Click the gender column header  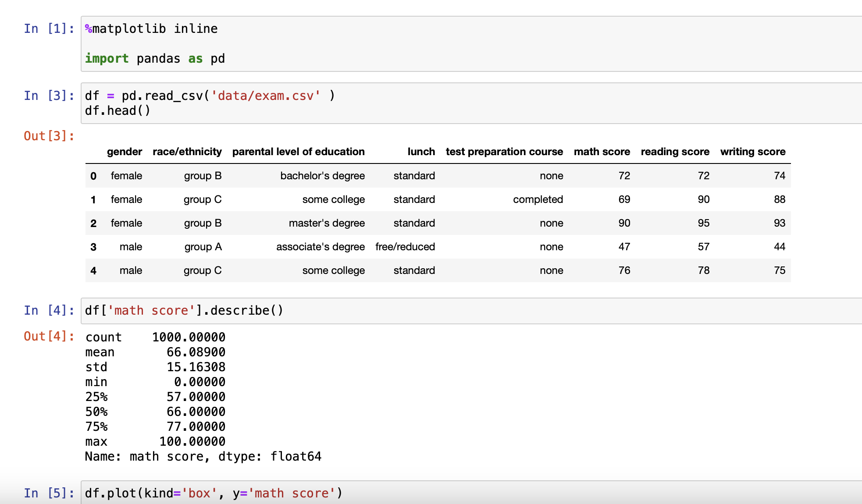(124, 152)
